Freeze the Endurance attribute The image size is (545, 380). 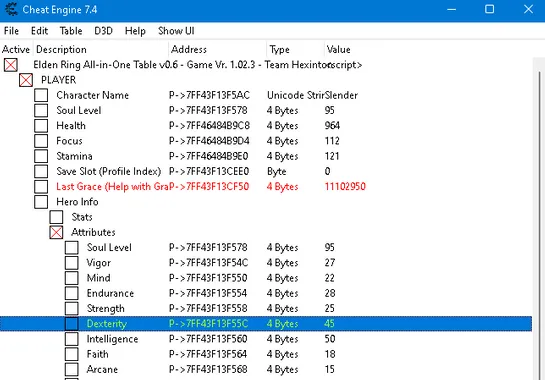pyautogui.click(x=72, y=293)
